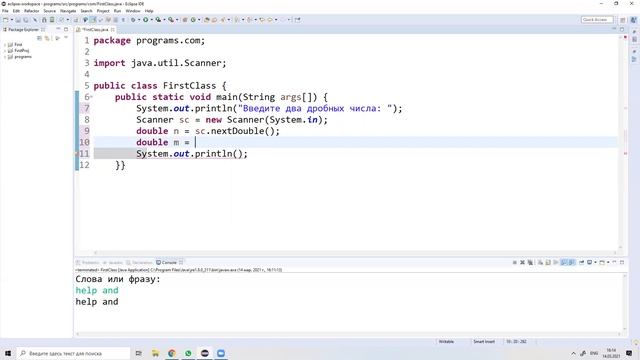
Task: Click the Save toolbar icon
Action: point(18,20)
